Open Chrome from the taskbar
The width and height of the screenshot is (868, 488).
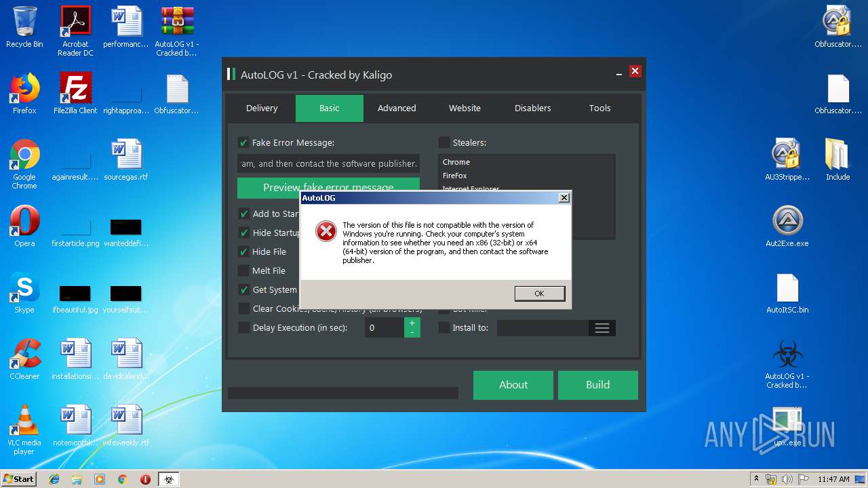click(122, 479)
